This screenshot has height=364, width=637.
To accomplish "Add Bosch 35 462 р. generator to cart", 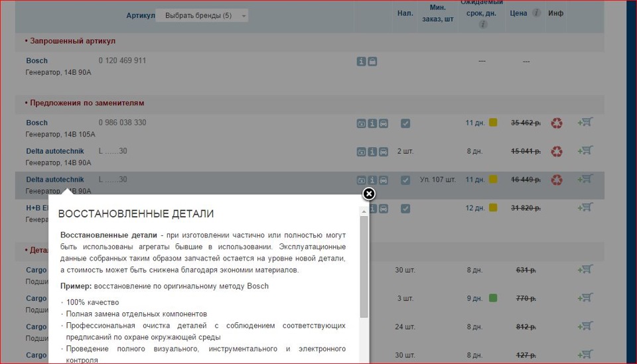I will [585, 122].
